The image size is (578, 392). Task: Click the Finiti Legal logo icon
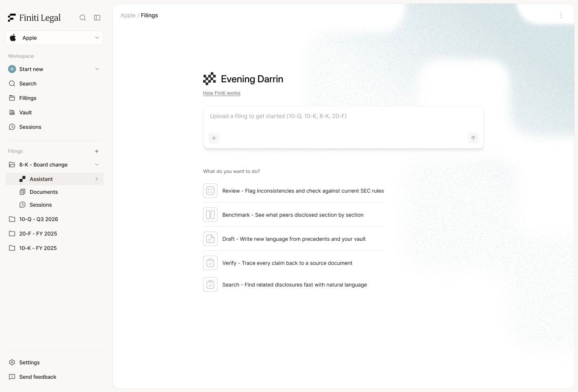click(12, 18)
